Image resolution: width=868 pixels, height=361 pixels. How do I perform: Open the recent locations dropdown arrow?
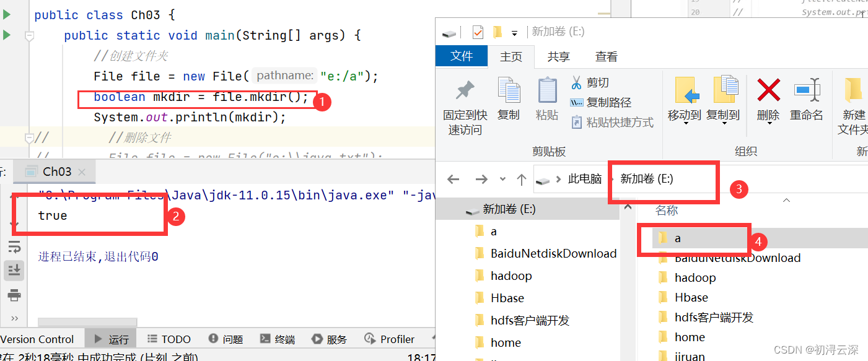pyautogui.click(x=502, y=180)
